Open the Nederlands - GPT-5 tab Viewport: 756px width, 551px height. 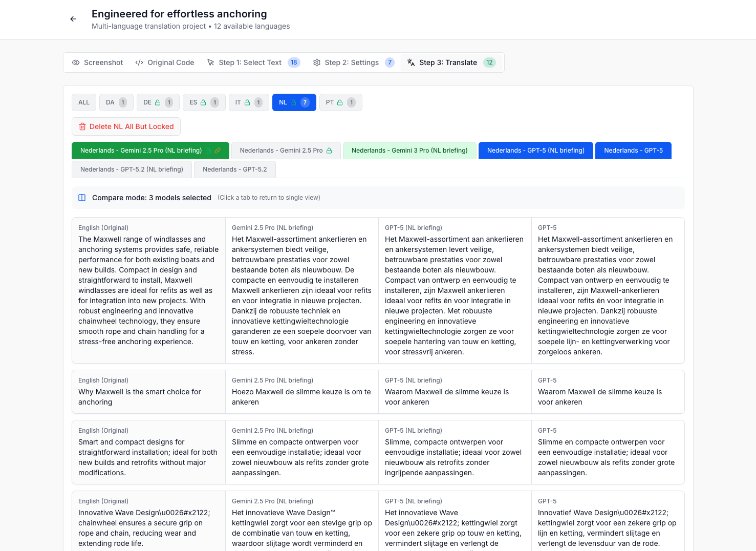(633, 151)
